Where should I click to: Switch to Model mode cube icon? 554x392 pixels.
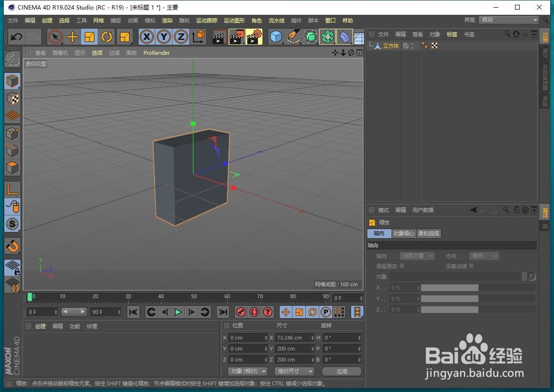12,81
